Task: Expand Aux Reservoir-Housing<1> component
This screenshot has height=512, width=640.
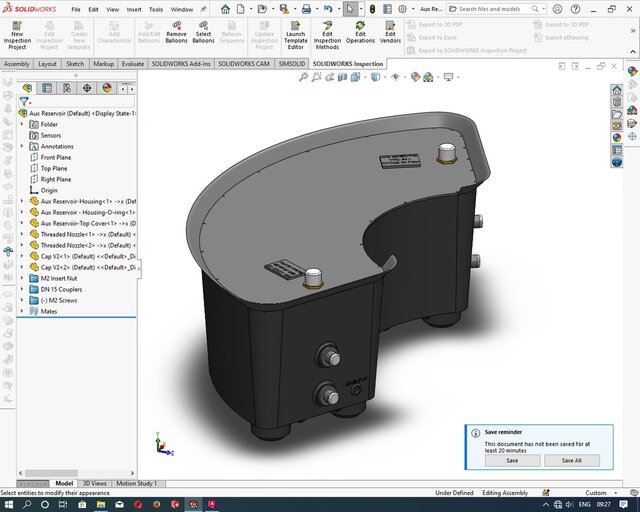Action: click(22, 201)
